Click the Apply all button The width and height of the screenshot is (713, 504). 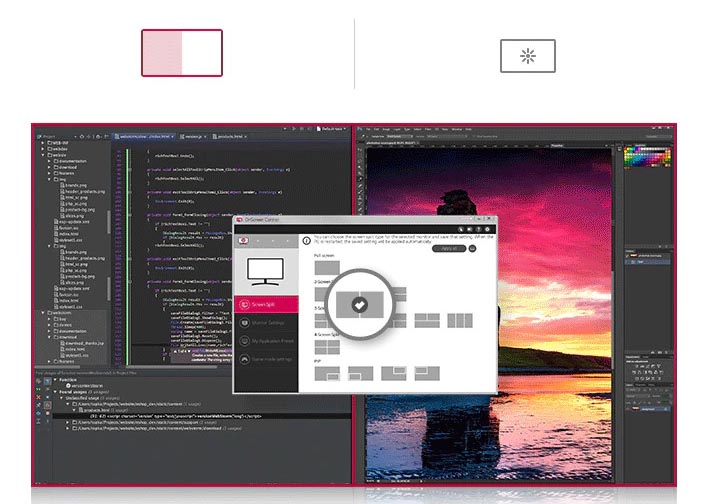coord(449,248)
